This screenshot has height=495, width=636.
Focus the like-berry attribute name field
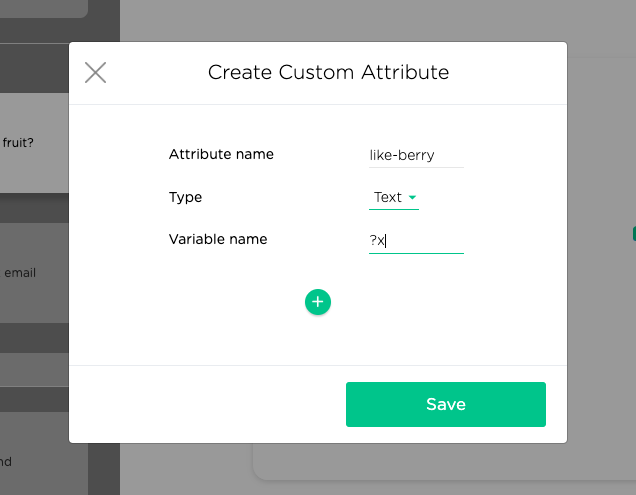(x=416, y=156)
